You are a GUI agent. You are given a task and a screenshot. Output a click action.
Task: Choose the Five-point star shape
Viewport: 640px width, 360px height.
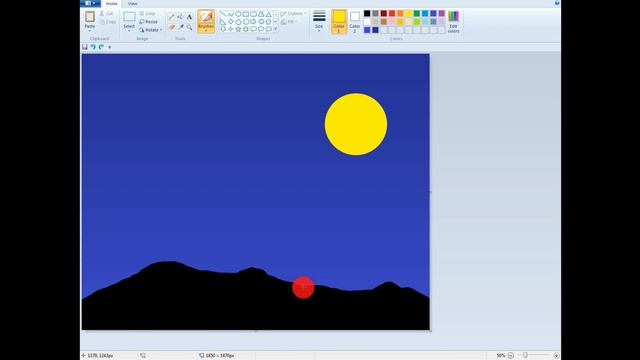click(x=238, y=29)
